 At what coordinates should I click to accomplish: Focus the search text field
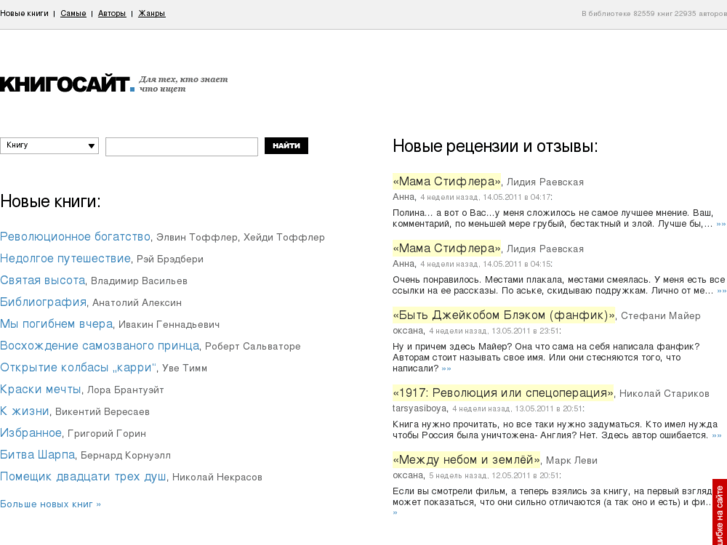tap(181, 147)
